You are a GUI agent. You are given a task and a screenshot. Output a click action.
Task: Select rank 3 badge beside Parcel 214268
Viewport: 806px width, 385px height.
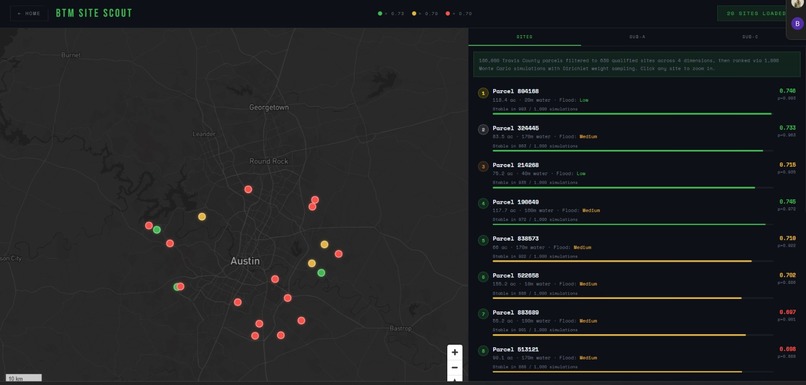(x=483, y=167)
